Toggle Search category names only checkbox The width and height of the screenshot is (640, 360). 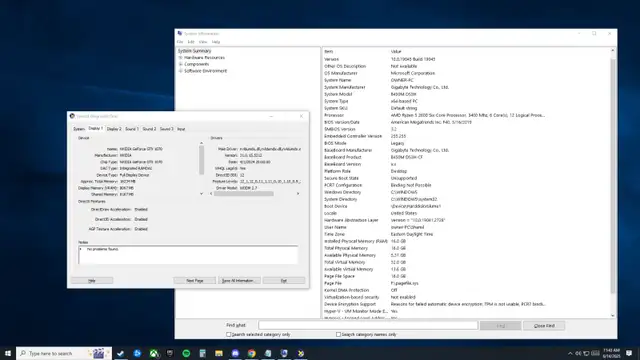point(338,334)
